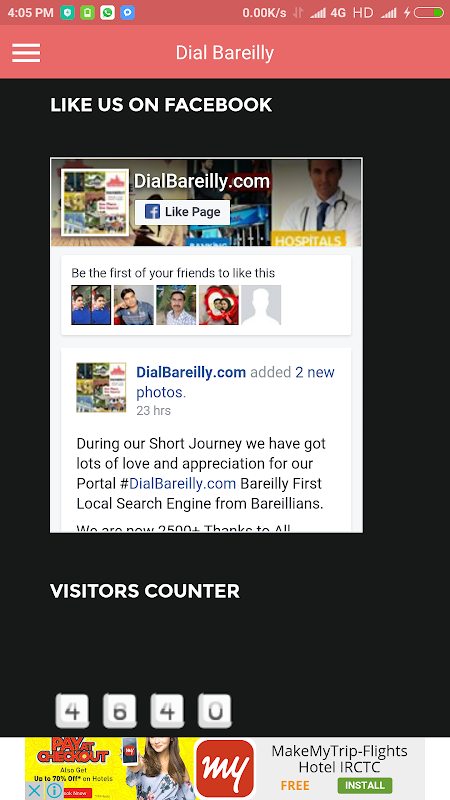Open the blank silhouette profile avatar

(x=261, y=305)
